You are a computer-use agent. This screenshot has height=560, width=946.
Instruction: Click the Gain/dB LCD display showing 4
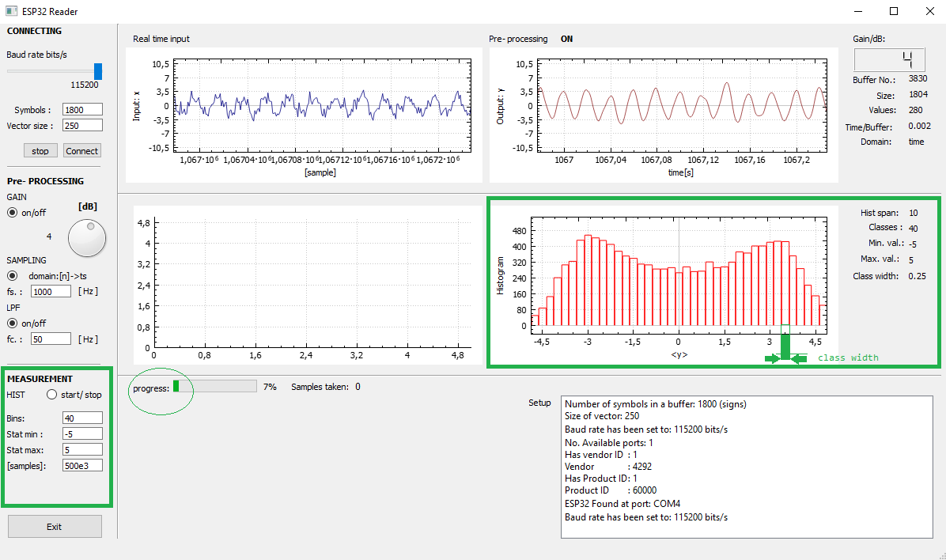tap(889, 60)
